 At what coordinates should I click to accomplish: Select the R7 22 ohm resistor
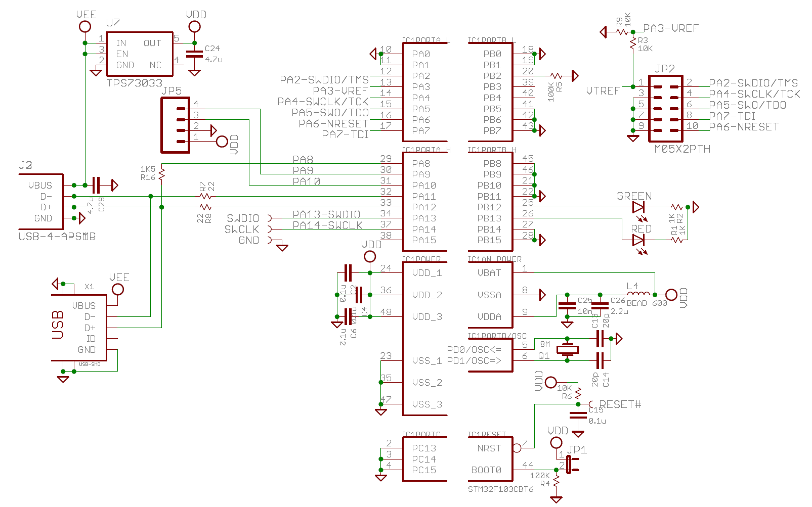[205, 196]
